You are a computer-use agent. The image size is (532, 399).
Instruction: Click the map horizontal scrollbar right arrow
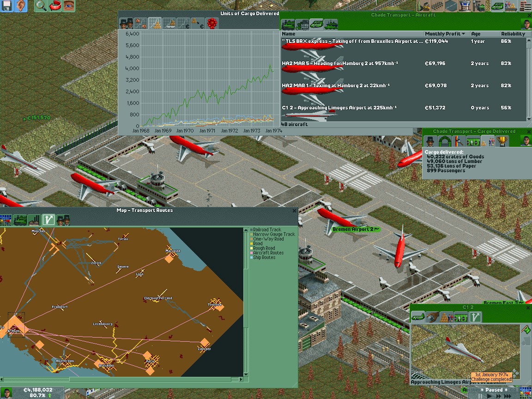click(x=241, y=379)
